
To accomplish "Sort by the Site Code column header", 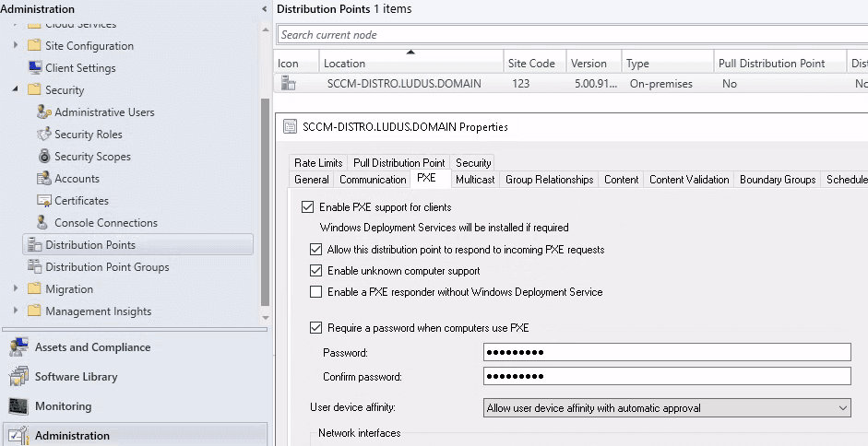I will (535, 63).
